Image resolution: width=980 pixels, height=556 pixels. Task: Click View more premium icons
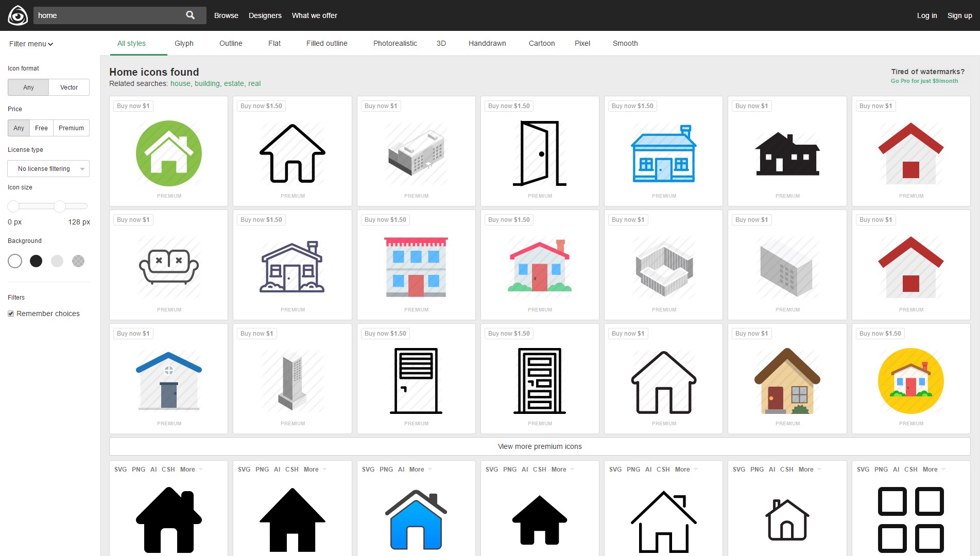(540, 446)
